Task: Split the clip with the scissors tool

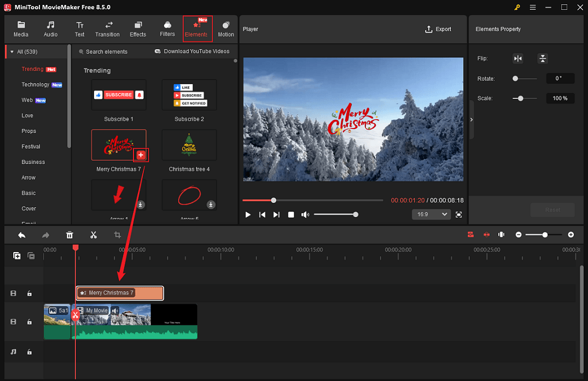Action: point(94,235)
